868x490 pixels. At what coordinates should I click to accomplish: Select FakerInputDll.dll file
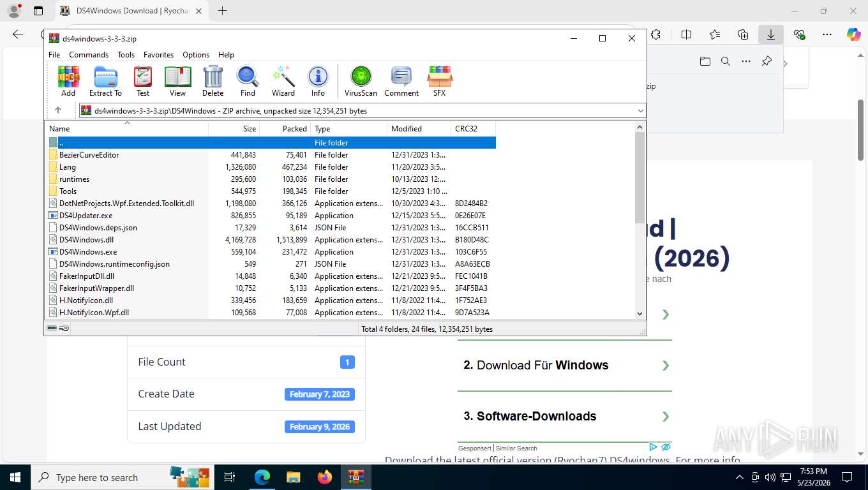pyautogui.click(x=271, y=276)
